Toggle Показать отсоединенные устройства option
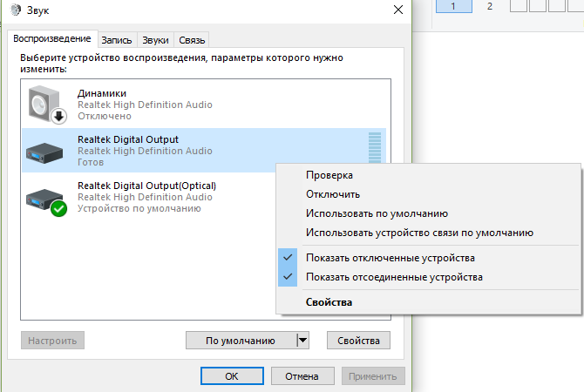The height and width of the screenshot is (392, 584). tap(428, 277)
